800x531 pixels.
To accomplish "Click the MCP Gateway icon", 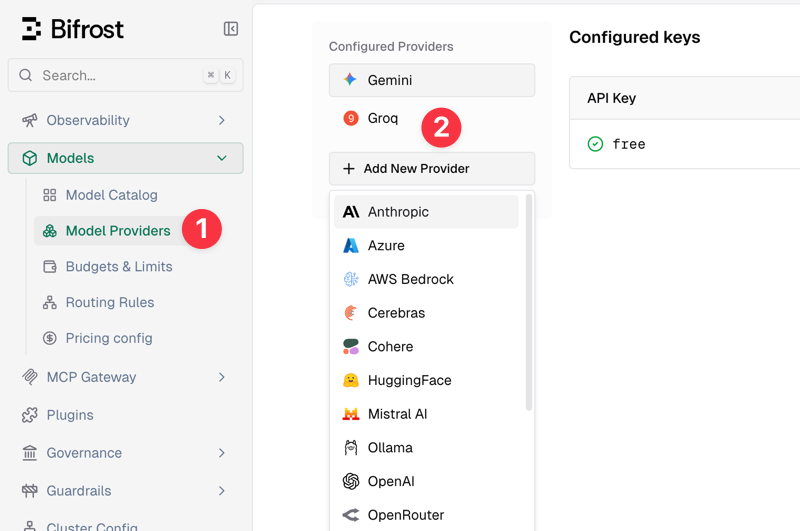I will tap(30, 377).
